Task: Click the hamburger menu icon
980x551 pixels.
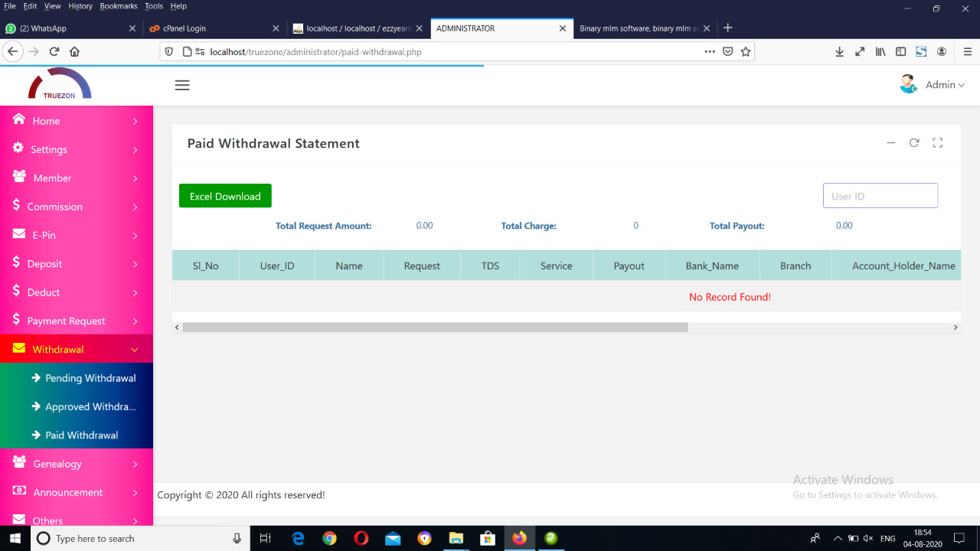Action: pyautogui.click(x=182, y=85)
